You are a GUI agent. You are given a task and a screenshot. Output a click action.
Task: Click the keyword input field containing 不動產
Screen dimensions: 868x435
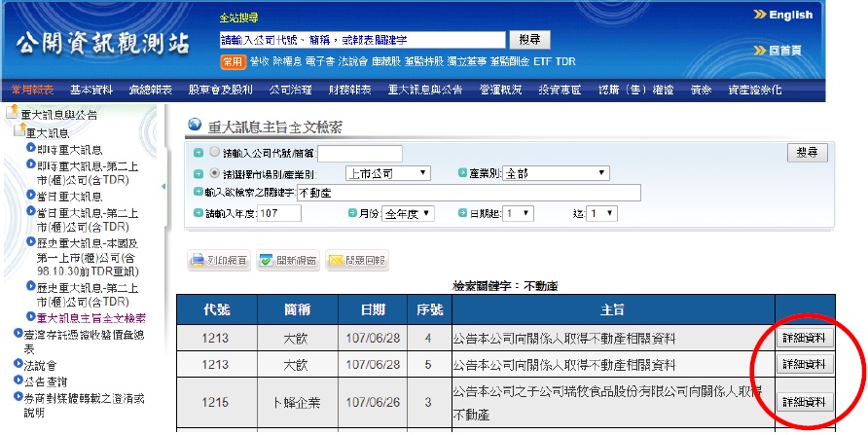(x=466, y=193)
